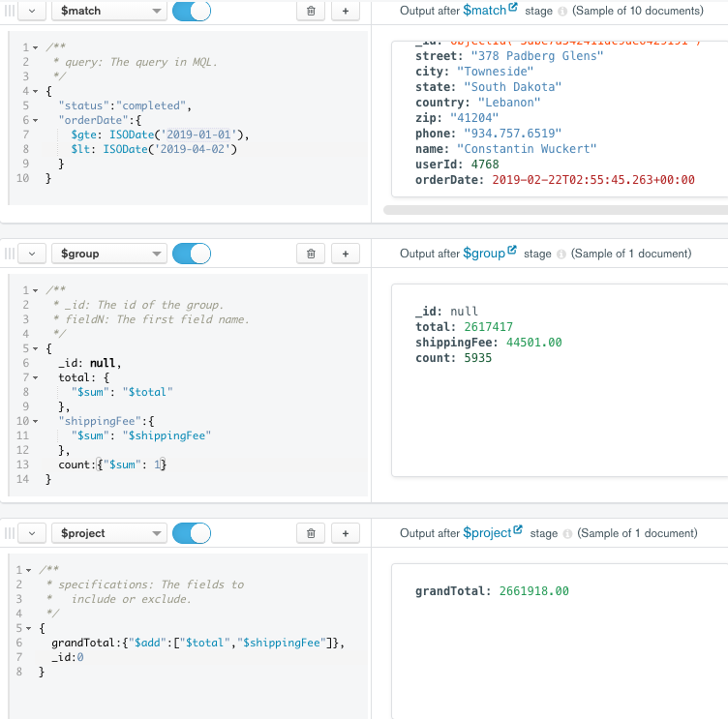Click the shippingFee value 44501.00

point(534,343)
